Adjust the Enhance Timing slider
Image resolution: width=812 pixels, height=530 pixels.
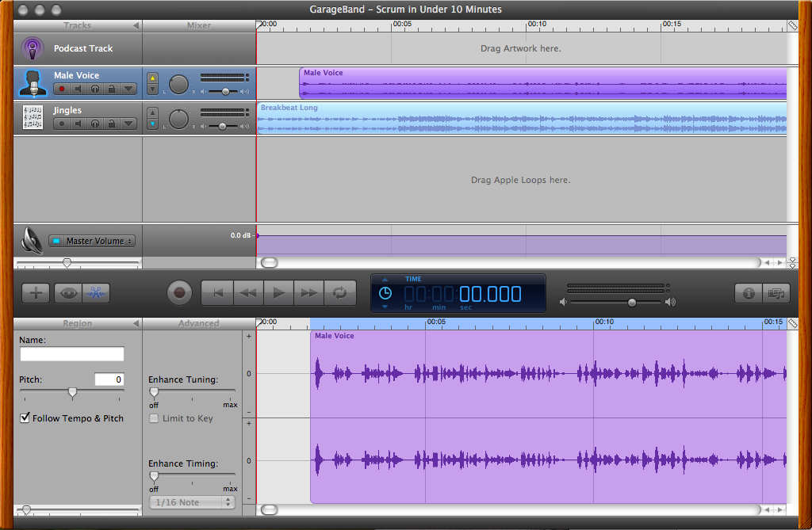point(154,476)
